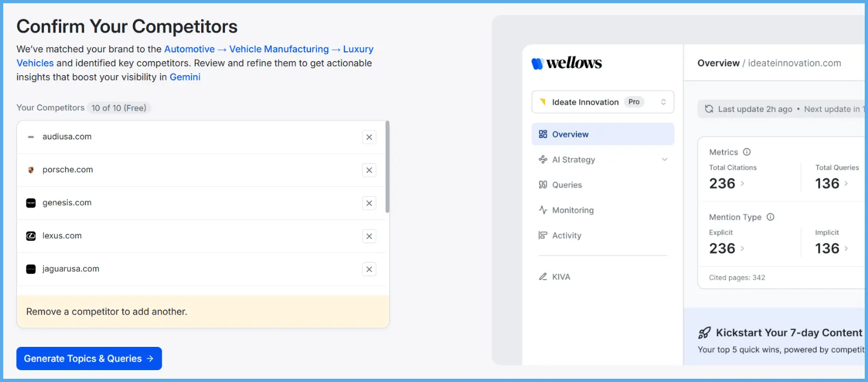The width and height of the screenshot is (868, 382).
Task: Click the Monitoring pulse icon
Action: pos(543,210)
